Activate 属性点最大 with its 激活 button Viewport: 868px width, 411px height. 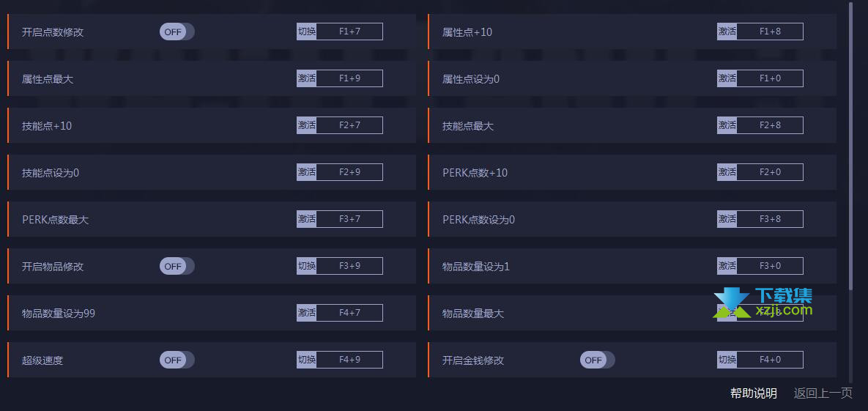307,78
